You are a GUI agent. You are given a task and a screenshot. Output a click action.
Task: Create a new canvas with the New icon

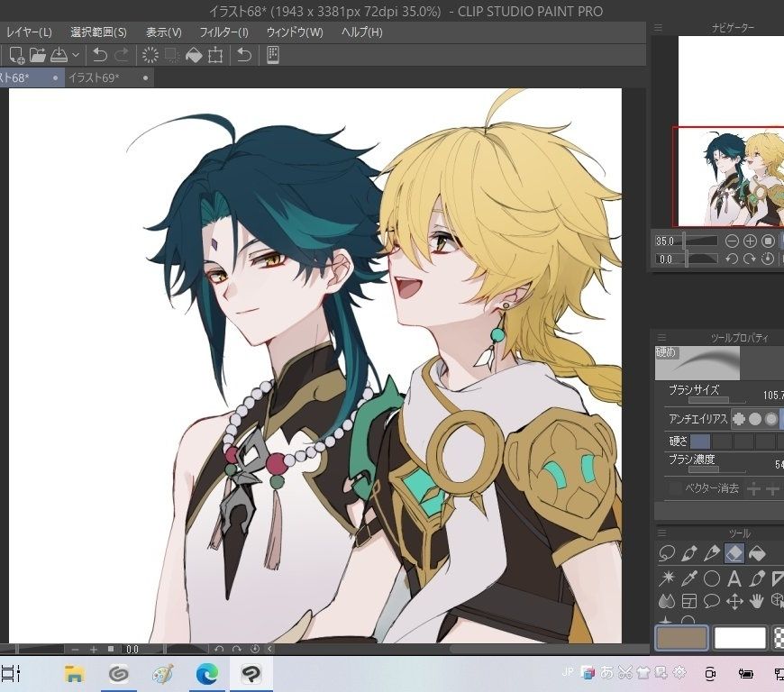coord(16,55)
